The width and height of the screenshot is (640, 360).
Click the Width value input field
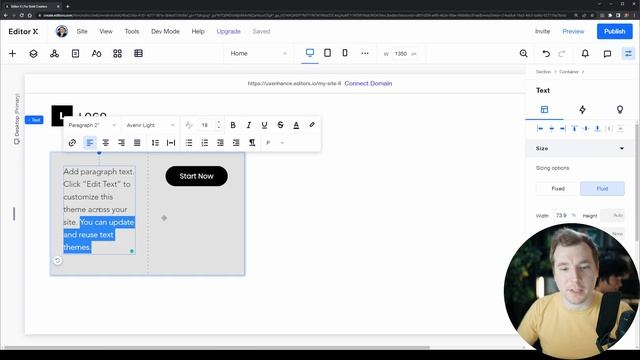click(562, 215)
